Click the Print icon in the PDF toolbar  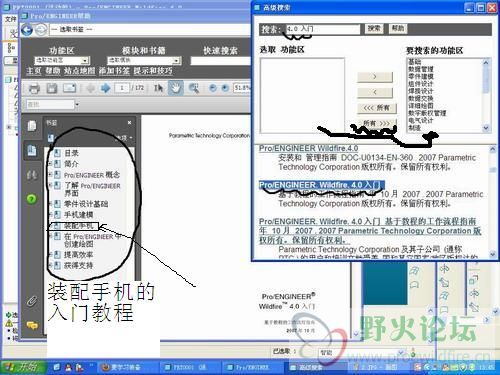coord(34,88)
